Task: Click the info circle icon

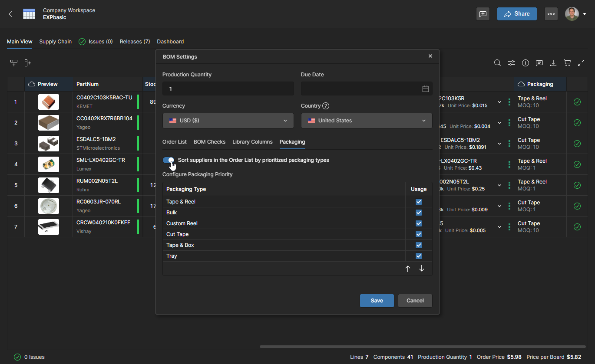Action: [526, 63]
